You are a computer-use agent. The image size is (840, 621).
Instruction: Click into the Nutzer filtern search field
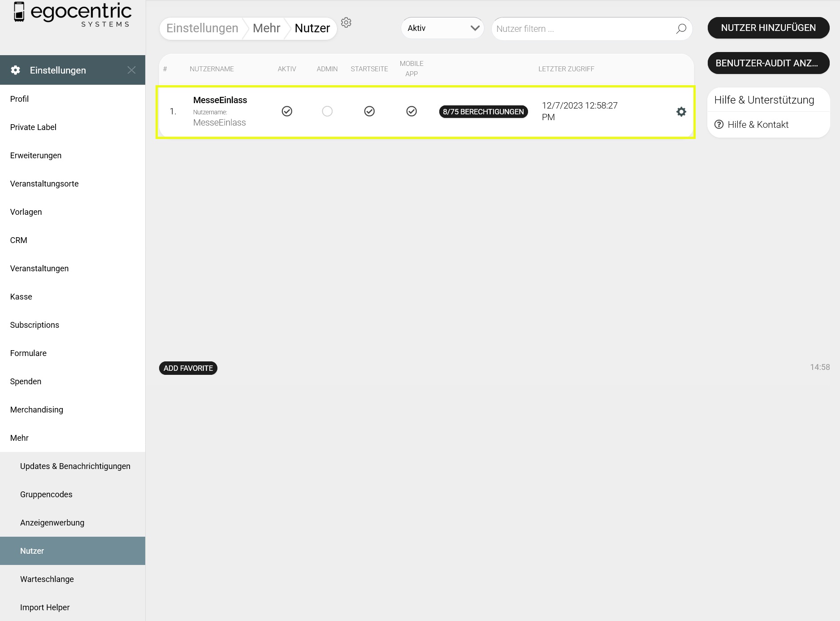point(583,29)
